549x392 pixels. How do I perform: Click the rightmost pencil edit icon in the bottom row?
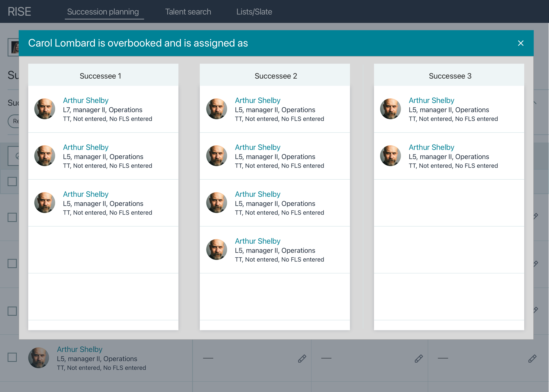532,358
